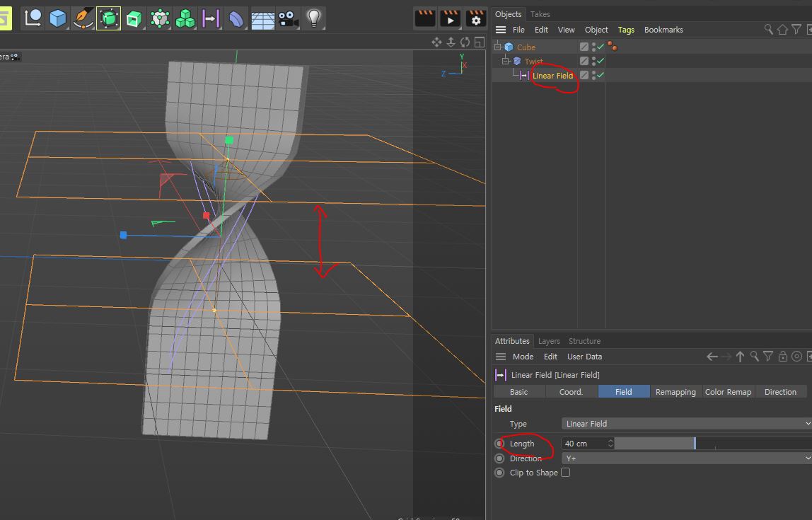Open the User Data menu
Image resolution: width=812 pixels, height=520 pixels.
585,357
